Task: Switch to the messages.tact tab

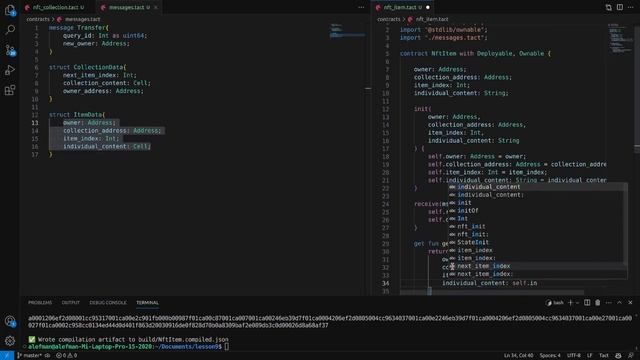Action: pos(126,7)
